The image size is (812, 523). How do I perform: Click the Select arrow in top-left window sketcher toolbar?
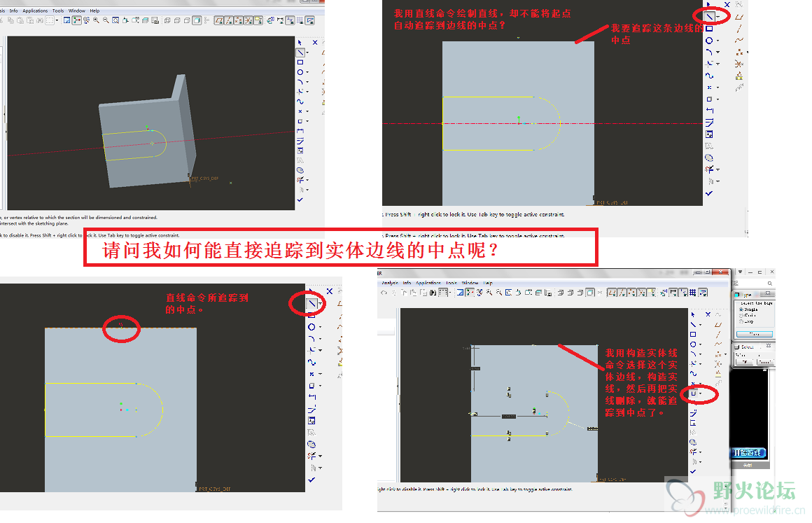[x=300, y=43]
